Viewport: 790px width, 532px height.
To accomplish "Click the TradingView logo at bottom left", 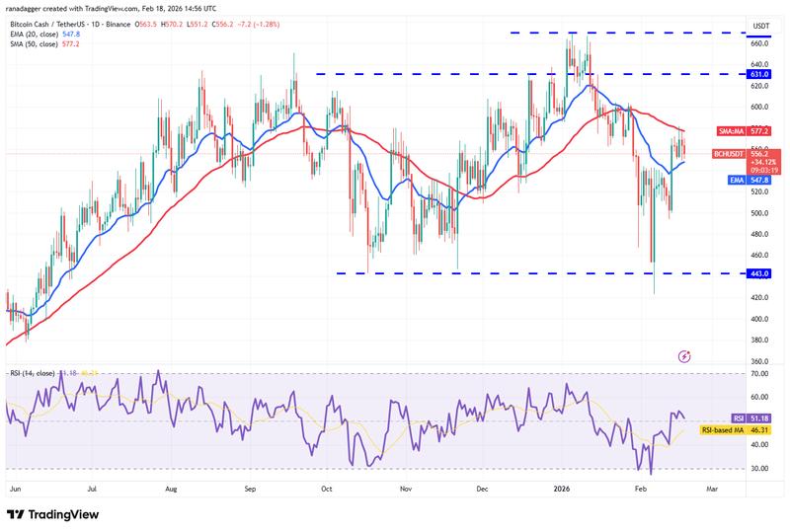I will point(58,515).
